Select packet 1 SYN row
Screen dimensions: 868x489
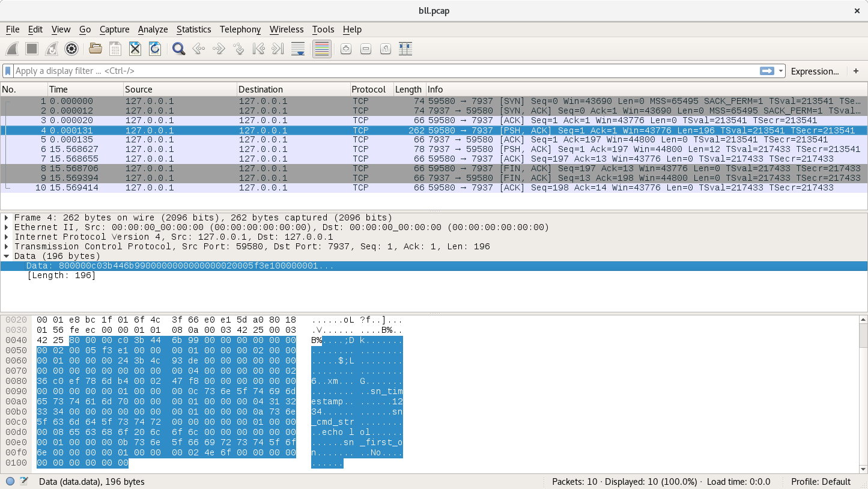pyautogui.click(x=434, y=101)
